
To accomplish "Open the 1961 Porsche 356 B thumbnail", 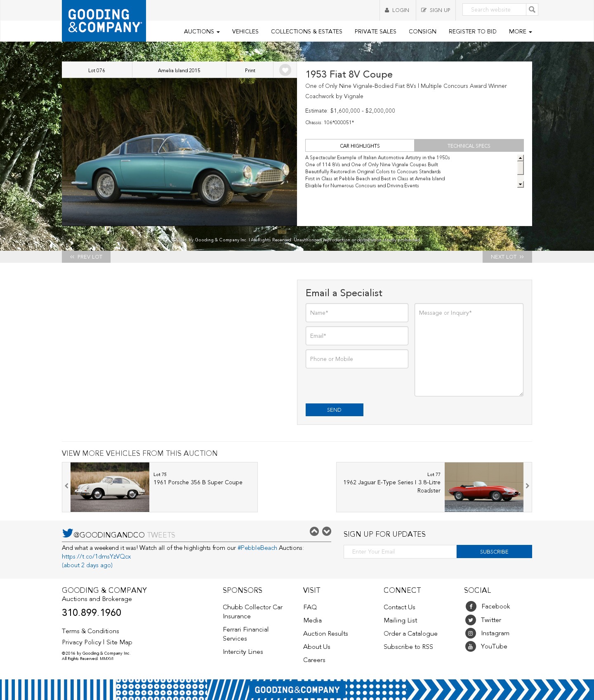I will pyautogui.click(x=110, y=487).
